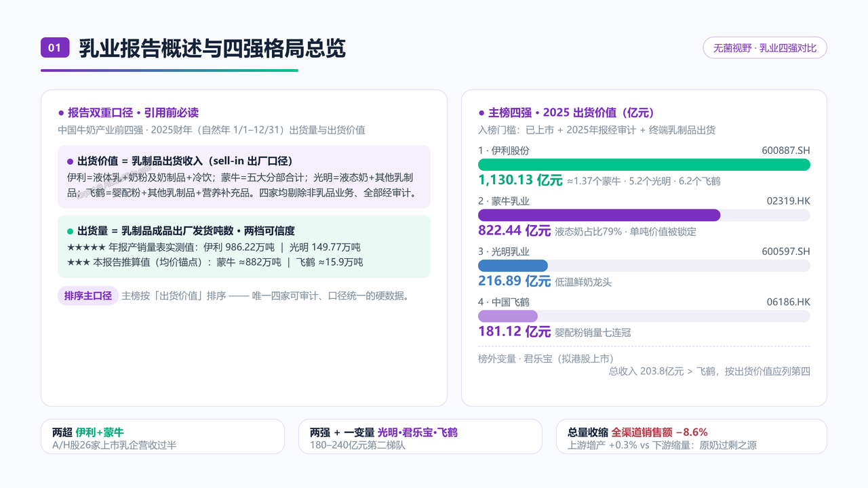Click the 01 section number badge
The image size is (868, 488).
[x=55, y=47]
